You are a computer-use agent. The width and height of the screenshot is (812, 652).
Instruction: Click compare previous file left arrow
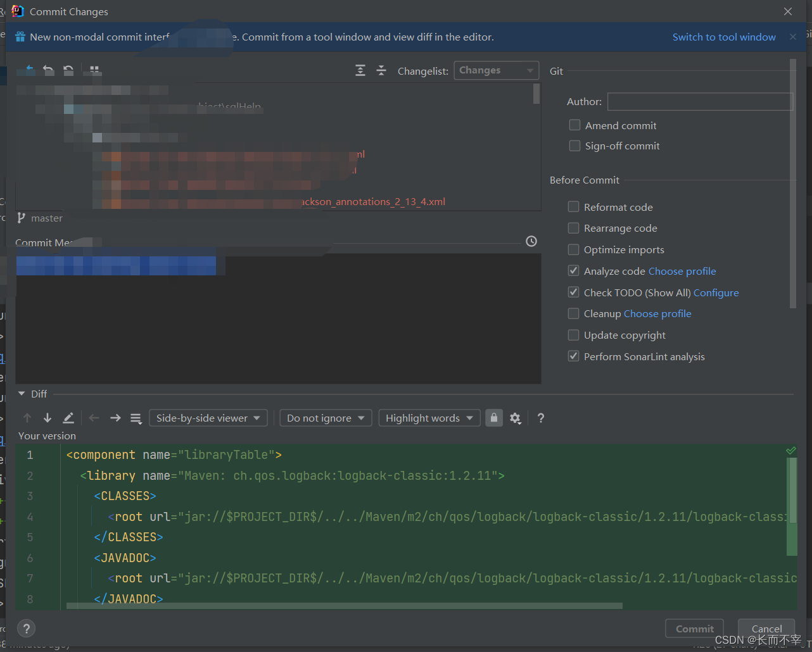point(94,418)
